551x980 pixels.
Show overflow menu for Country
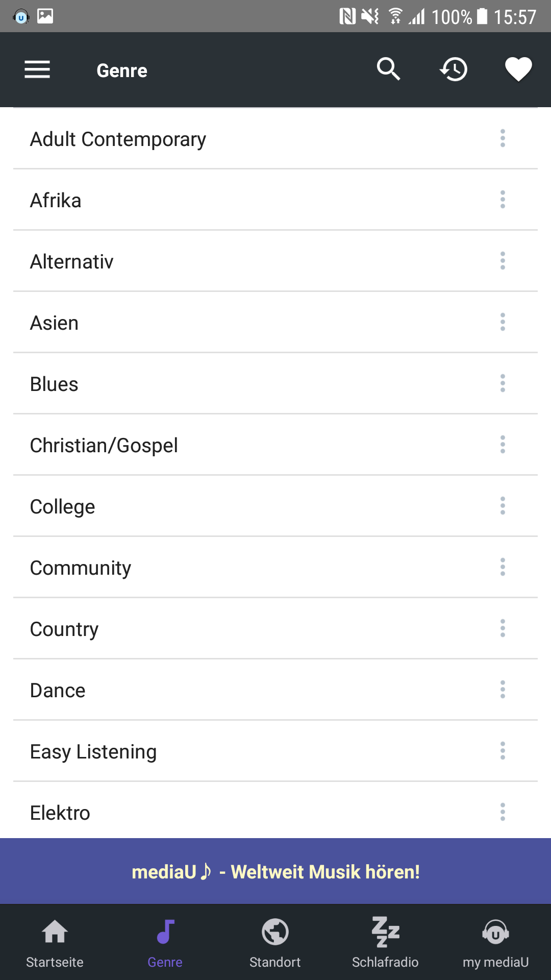coord(503,628)
